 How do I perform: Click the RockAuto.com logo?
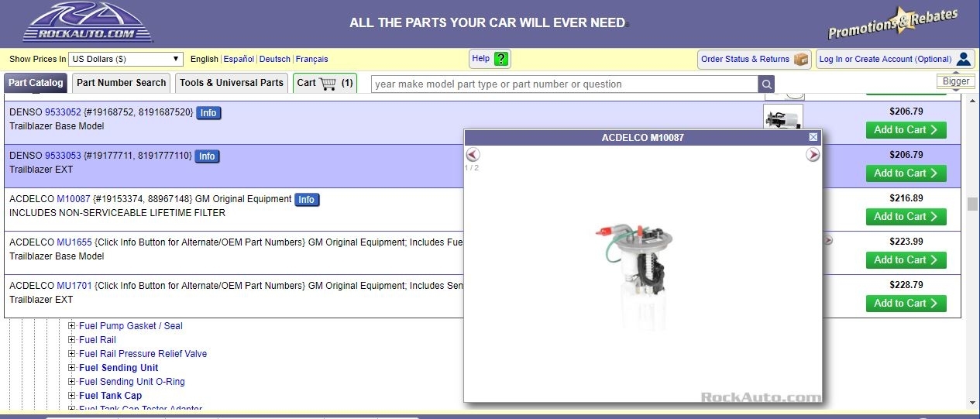click(x=88, y=22)
